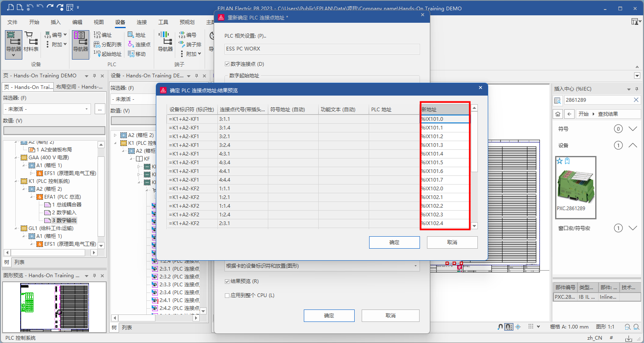Toggle 结果预览 (R) checkbox
Screen dimensions: 644x343
click(227, 281)
